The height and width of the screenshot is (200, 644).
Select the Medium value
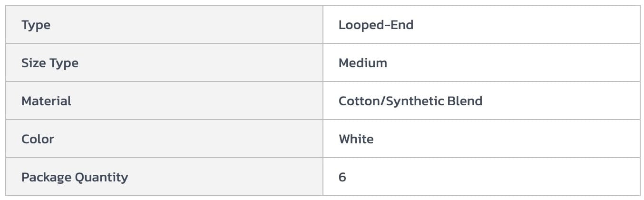tap(363, 63)
